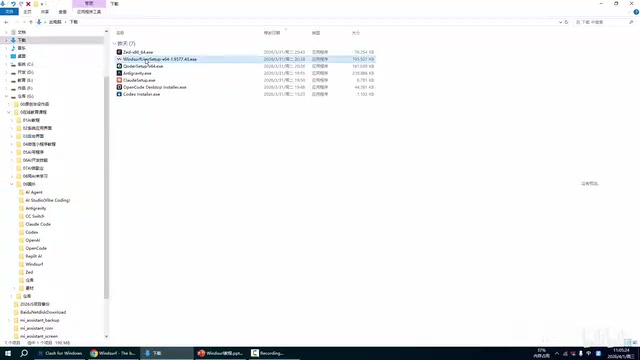Open the Replit AI folder in tree

click(34, 256)
